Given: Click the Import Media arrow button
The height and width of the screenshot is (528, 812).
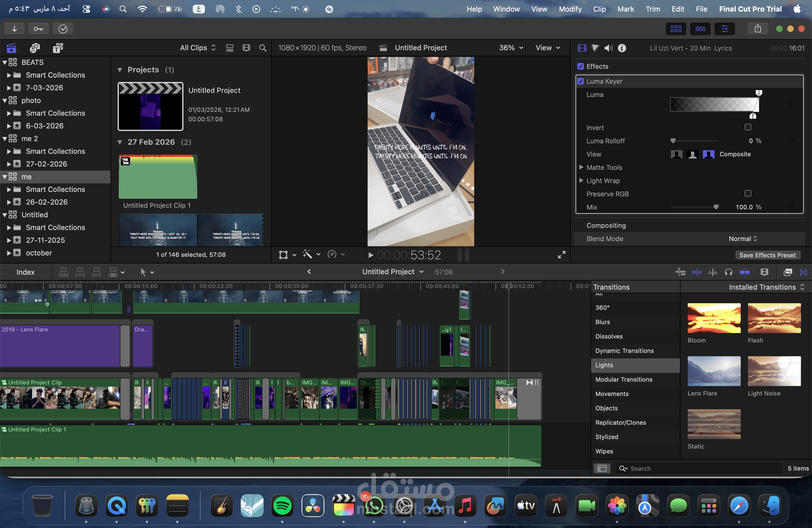Looking at the screenshot, I should click(14, 29).
